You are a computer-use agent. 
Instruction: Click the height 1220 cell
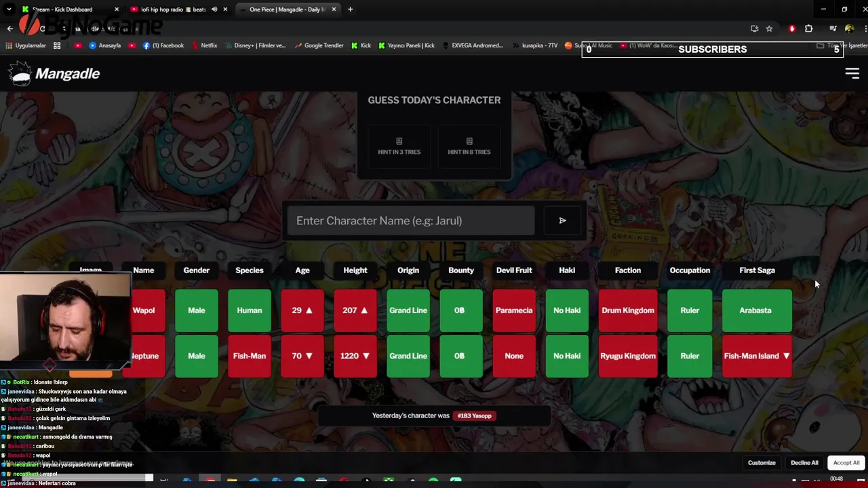point(355,356)
